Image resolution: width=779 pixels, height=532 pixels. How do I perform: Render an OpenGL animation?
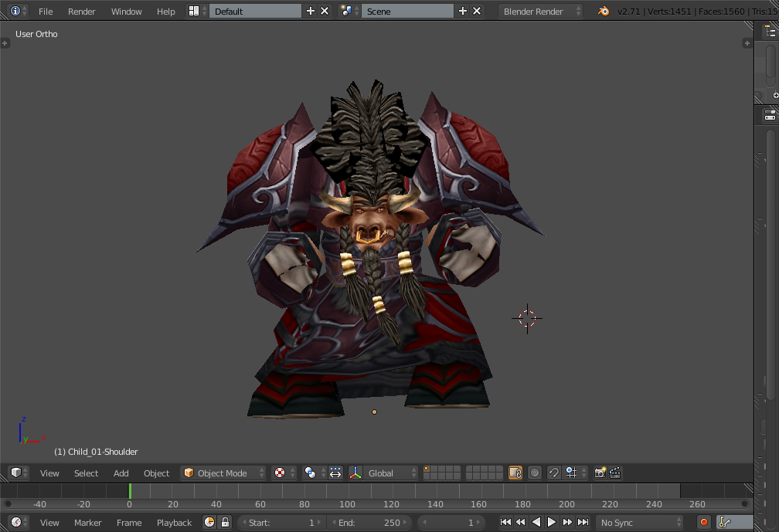tap(615, 473)
